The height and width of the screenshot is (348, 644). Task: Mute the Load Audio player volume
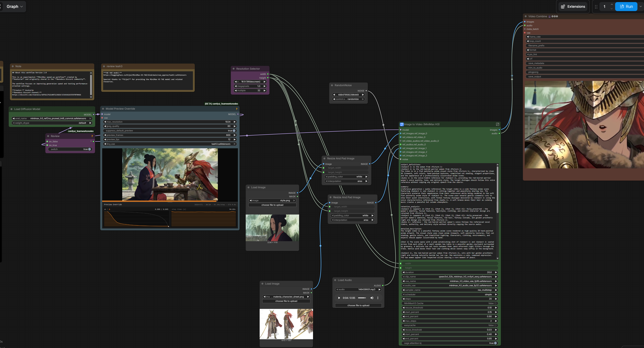372,298
